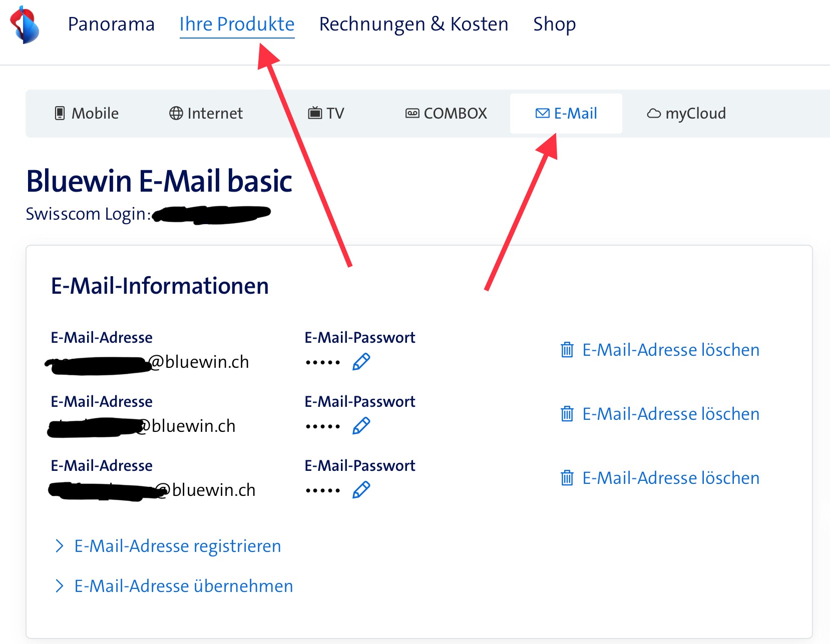Click trash icon for first e-mail address
Image resolution: width=830 pixels, height=644 pixels.
click(567, 350)
